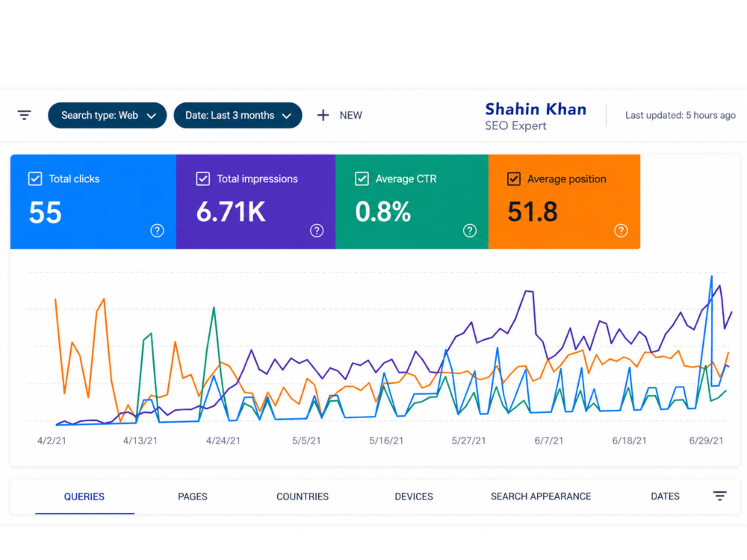Toggle the Average CTR checkbox
Viewport: 747px width, 560px height.
point(362,178)
